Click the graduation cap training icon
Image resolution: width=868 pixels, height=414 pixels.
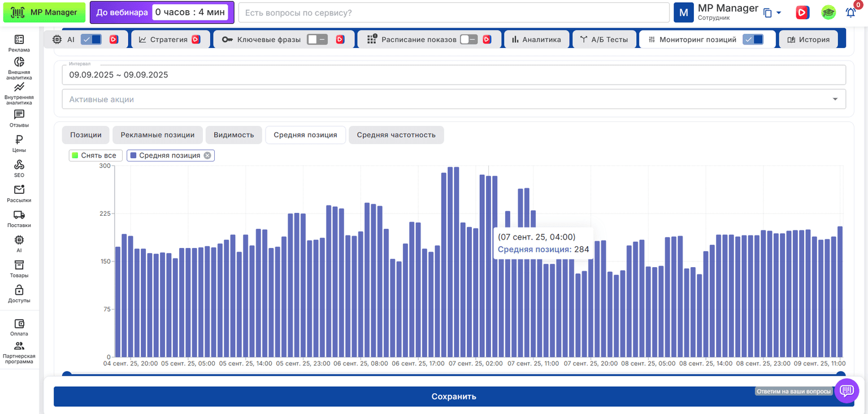828,12
